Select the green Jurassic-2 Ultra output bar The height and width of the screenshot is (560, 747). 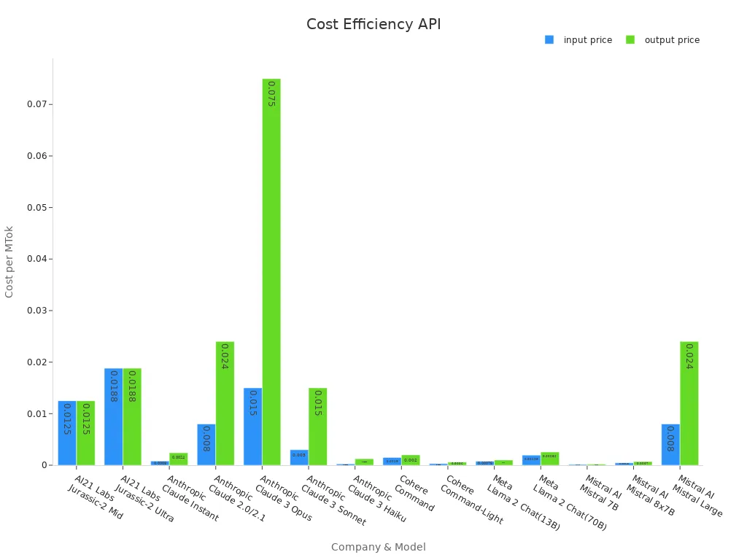pyautogui.click(x=132, y=416)
